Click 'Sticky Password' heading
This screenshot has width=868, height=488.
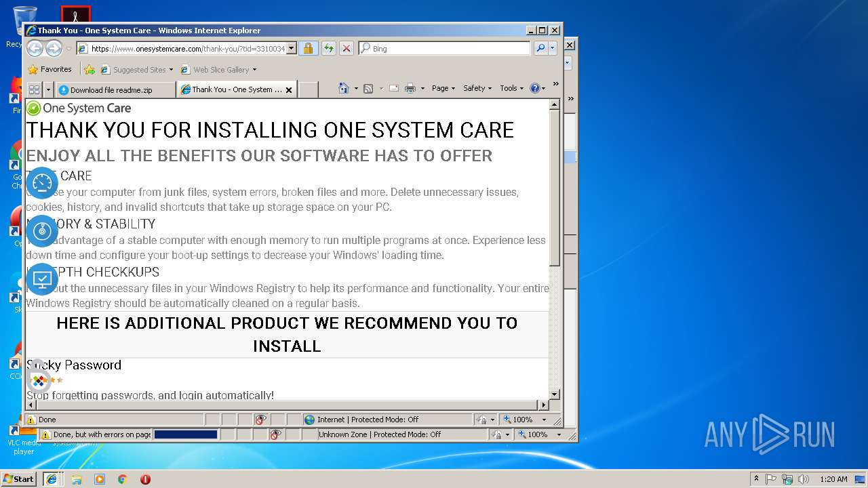74,365
